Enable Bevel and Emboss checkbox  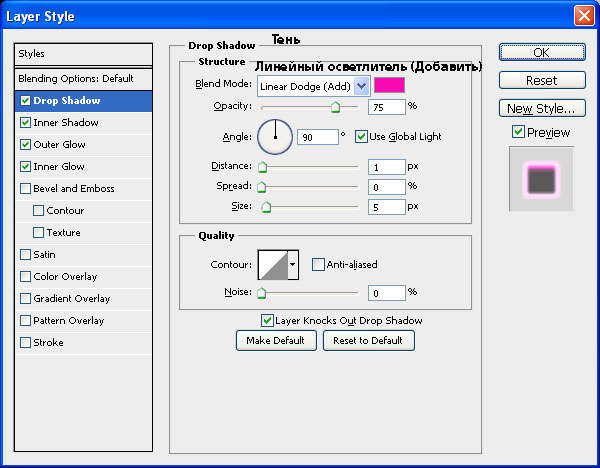tap(26, 189)
